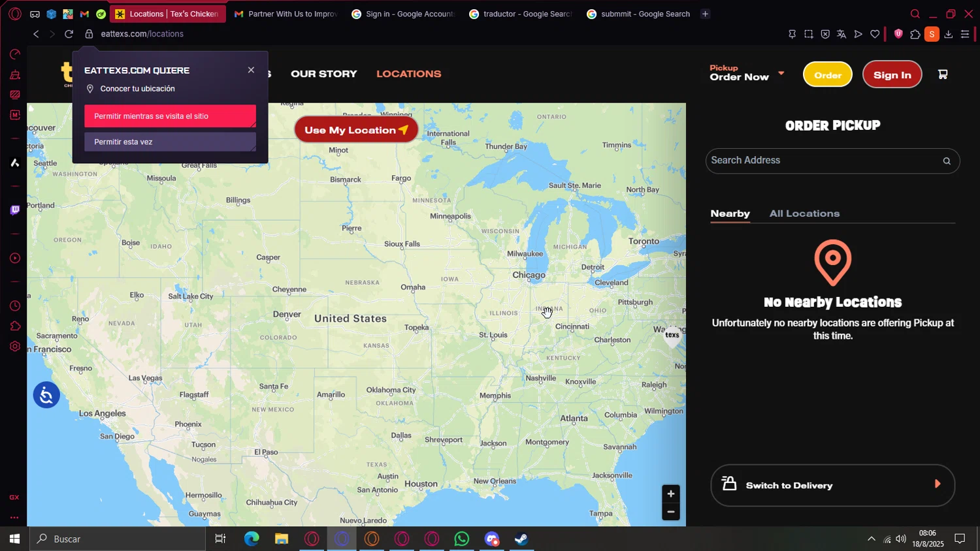Screen dimensions: 980x551
Task: Click the Sign In button
Action: [x=892, y=74]
